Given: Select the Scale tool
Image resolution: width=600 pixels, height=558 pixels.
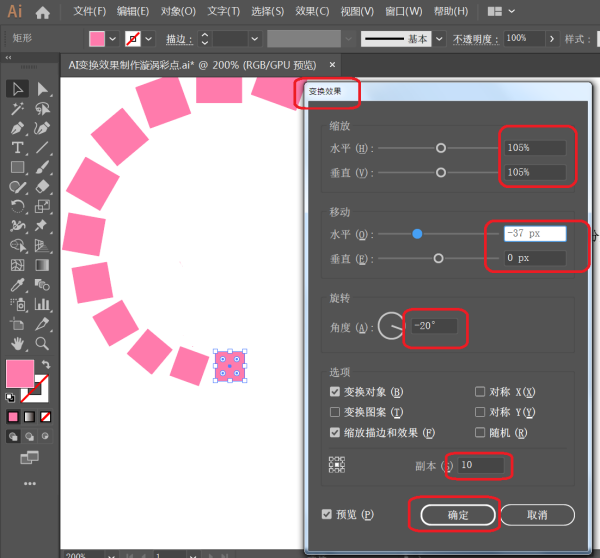Looking at the screenshot, I should [42, 206].
